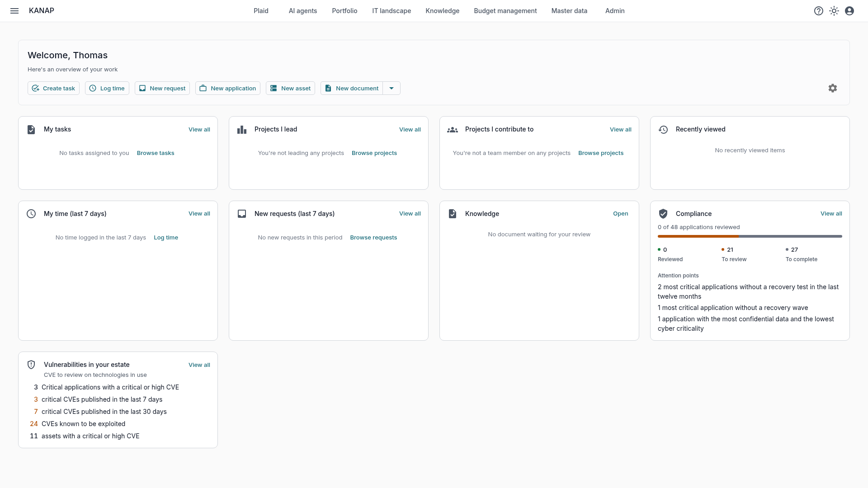Open the Plaid menu
Screen dimensions: 868x488
pyautogui.click(x=261, y=11)
